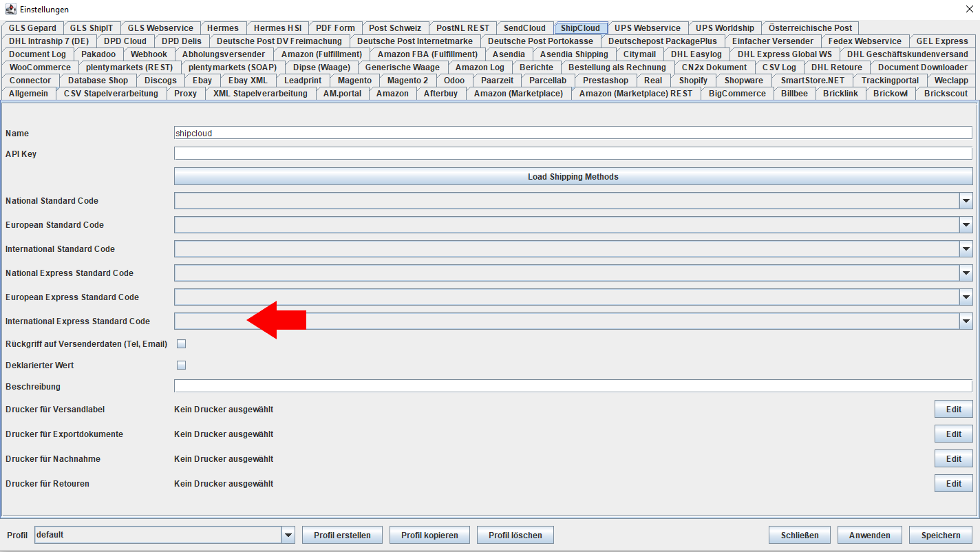Click Profil löschen button

515,535
